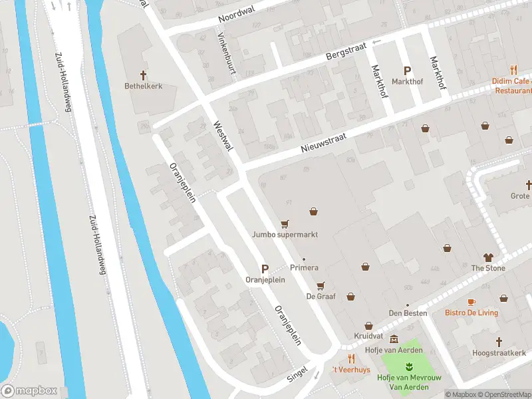
Task: Click the Didim Cafe restaurant icon
Action: click(513, 70)
